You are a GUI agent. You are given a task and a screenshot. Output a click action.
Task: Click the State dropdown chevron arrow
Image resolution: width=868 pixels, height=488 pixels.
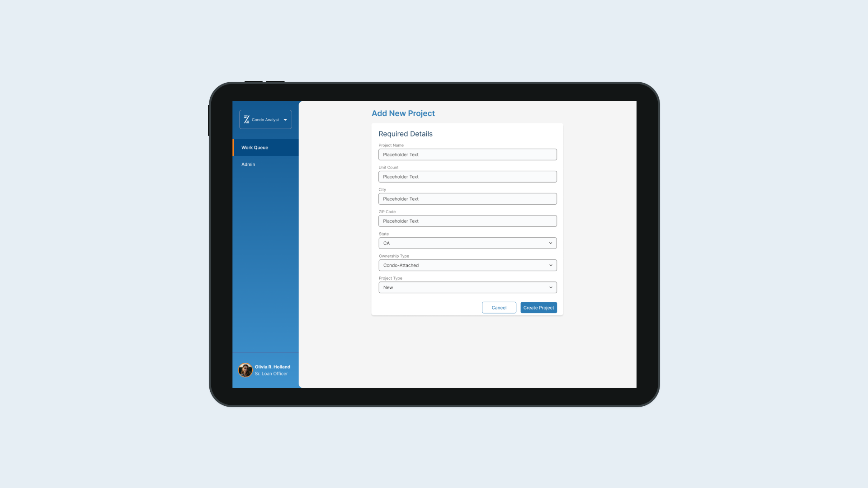[550, 243]
